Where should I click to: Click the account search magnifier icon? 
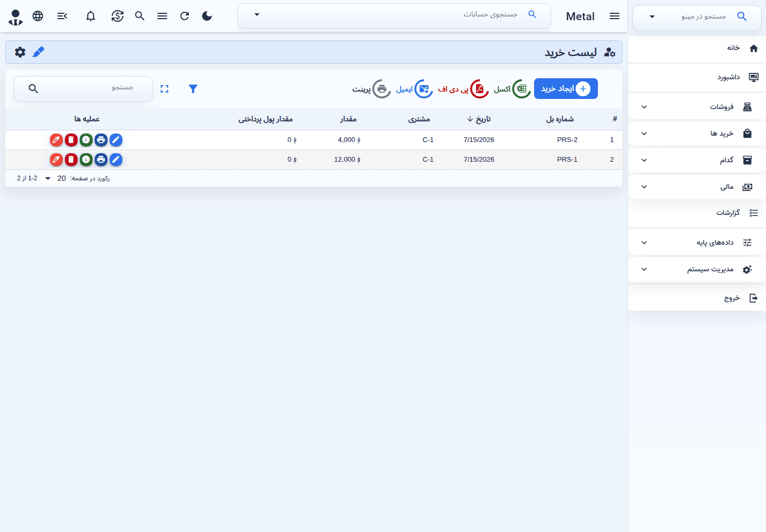point(532,14)
